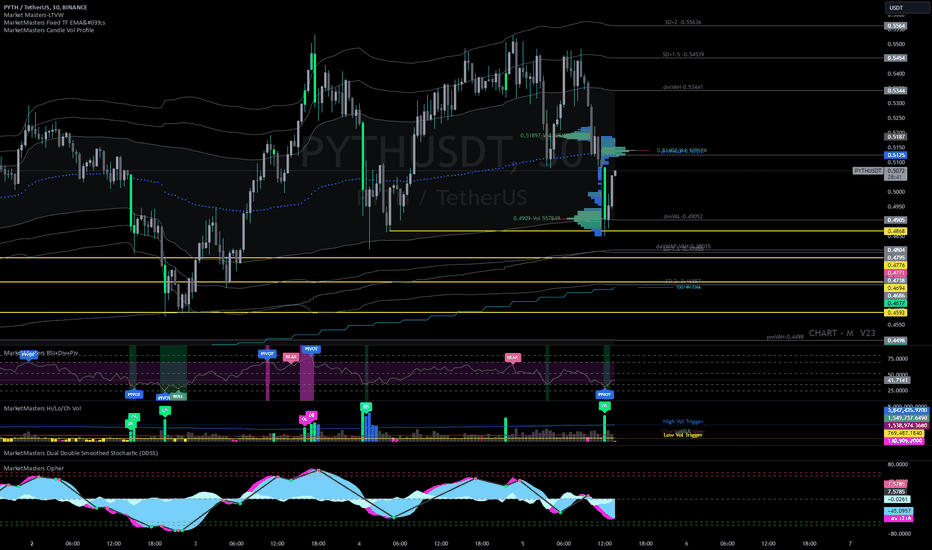Click the -45.0957 Cipher value label

[899, 511]
